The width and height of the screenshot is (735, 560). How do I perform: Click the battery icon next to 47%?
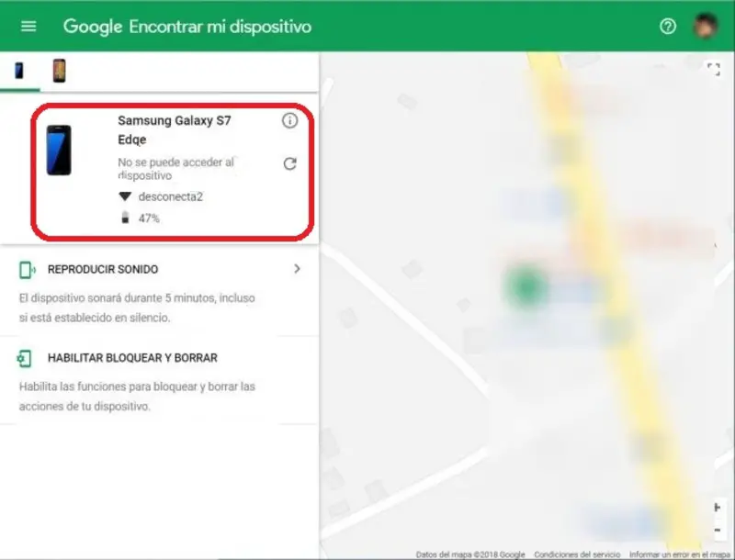(125, 218)
